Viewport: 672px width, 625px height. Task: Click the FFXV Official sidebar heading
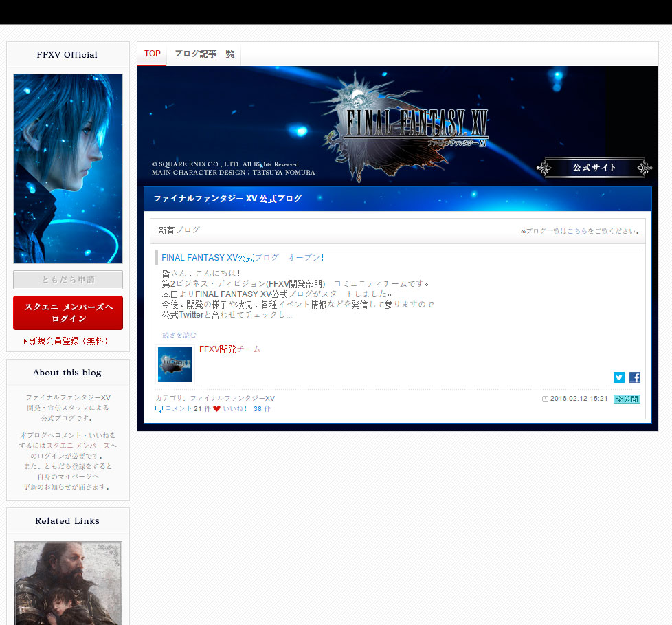click(x=67, y=55)
